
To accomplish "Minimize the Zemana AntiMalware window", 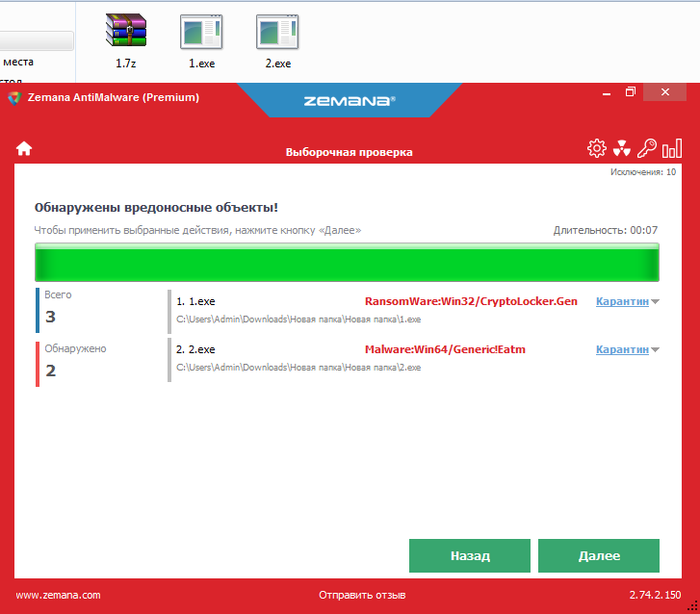I will pos(607,93).
